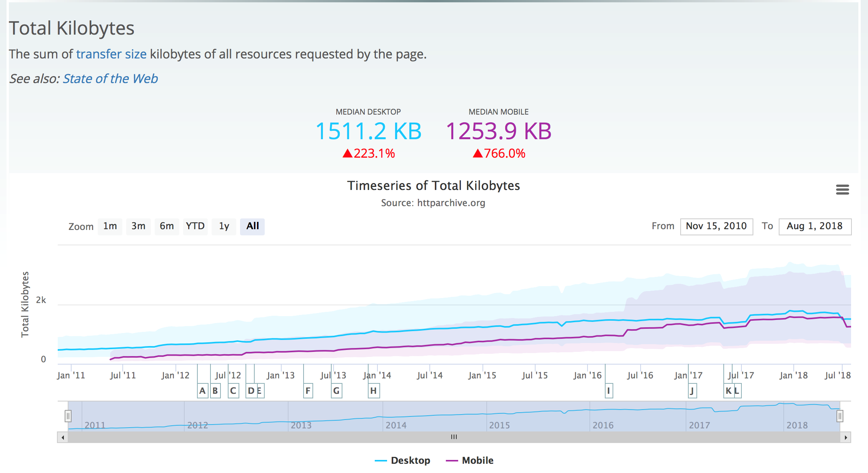Click the scrollbar left arrow
868x473 pixels.
[x=63, y=437]
